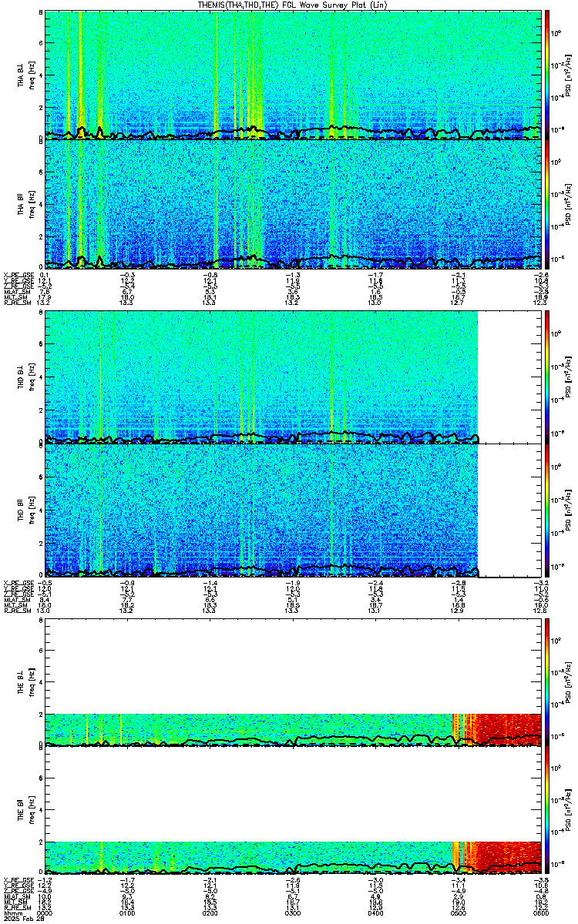Select the THE B-parallel spectrogram data strip
The image size is (578, 924).
coord(293,858)
